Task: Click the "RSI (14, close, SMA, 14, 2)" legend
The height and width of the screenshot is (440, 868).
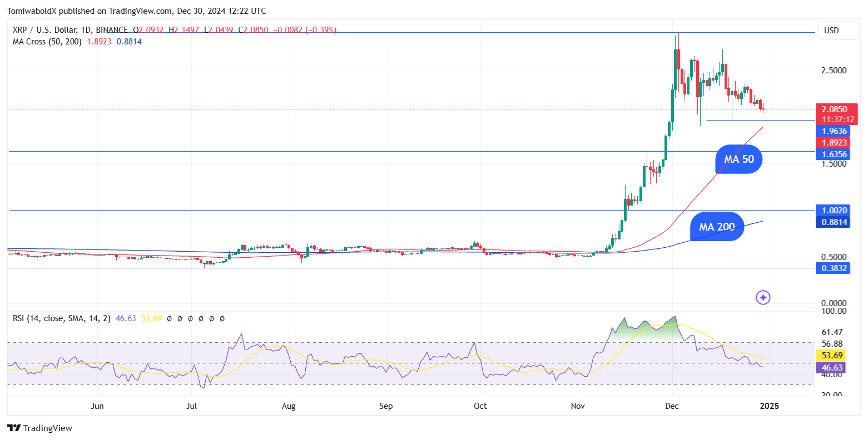Action: [x=62, y=318]
